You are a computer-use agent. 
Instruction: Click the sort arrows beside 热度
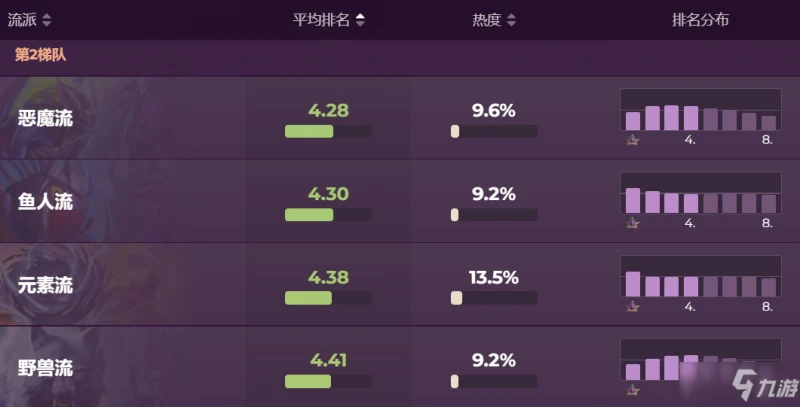click(x=512, y=20)
